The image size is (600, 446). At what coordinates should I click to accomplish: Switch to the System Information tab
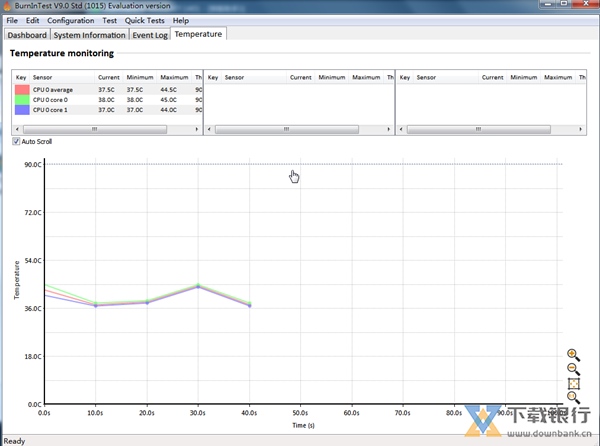89,34
